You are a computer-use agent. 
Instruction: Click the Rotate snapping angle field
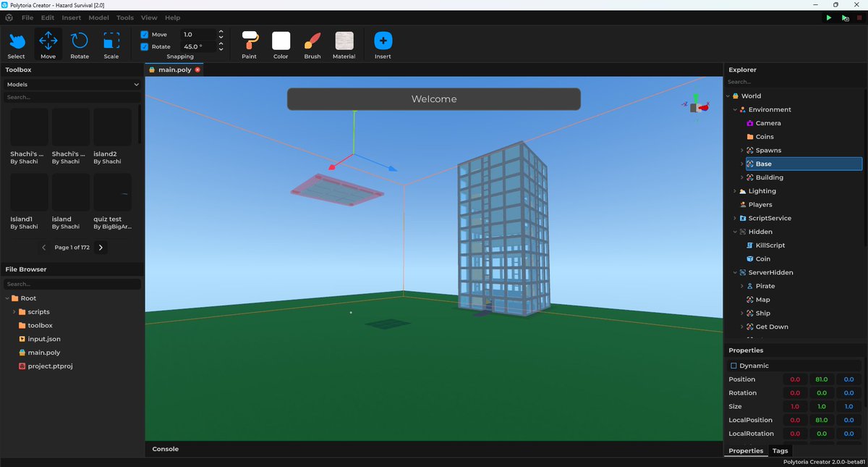[x=198, y=46]
